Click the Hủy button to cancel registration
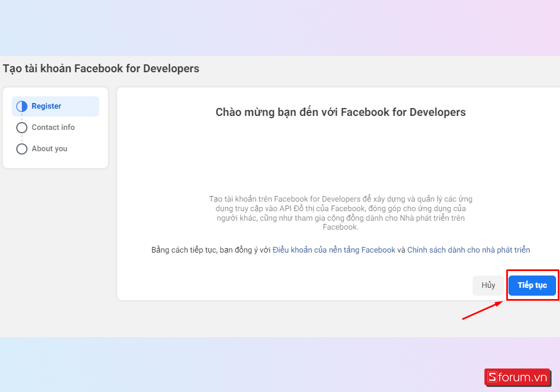The width and height of the screenshot is (560, 392). click(488, 285)
